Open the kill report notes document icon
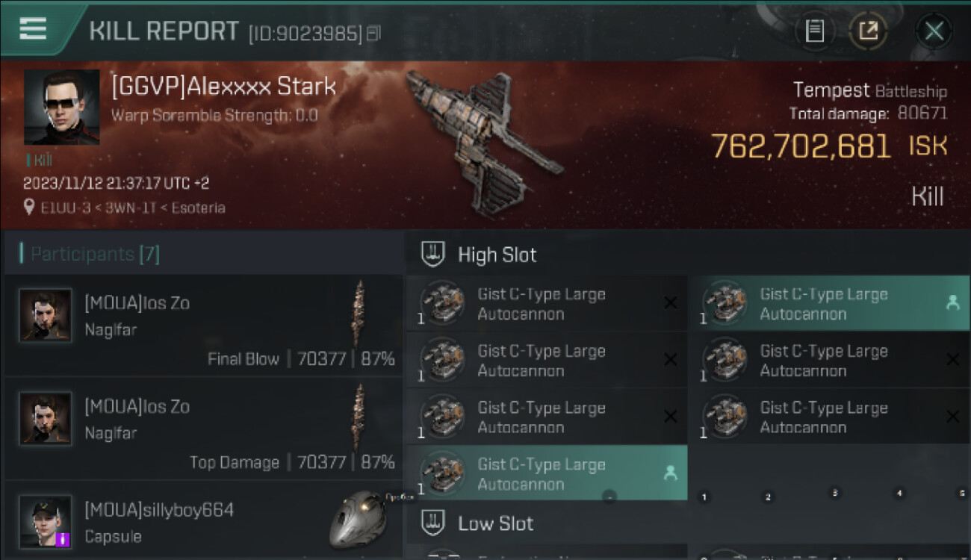971x560 pixels. [x=815, y=31]
